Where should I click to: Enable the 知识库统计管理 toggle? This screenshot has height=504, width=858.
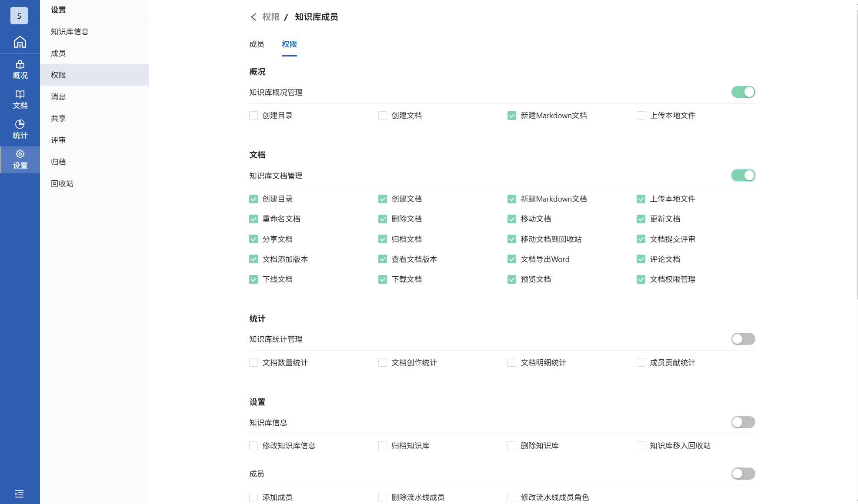pyautogui.click(x=743, y=339)
